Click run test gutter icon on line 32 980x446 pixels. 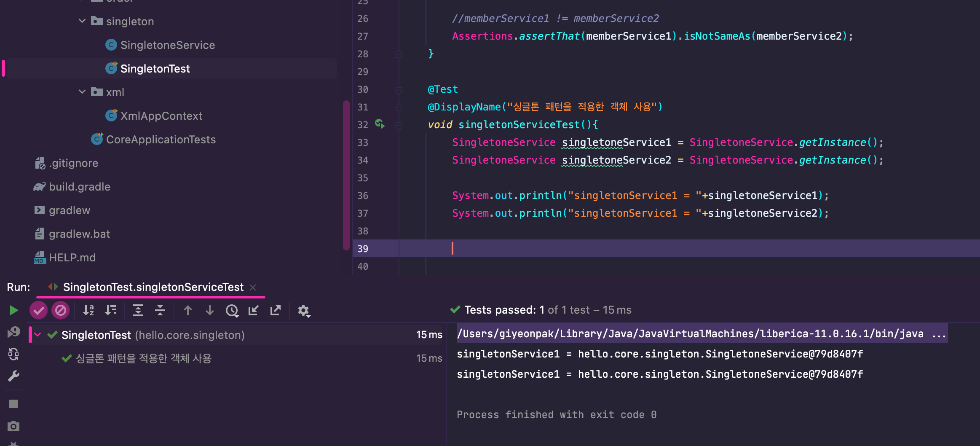(380, 124)
